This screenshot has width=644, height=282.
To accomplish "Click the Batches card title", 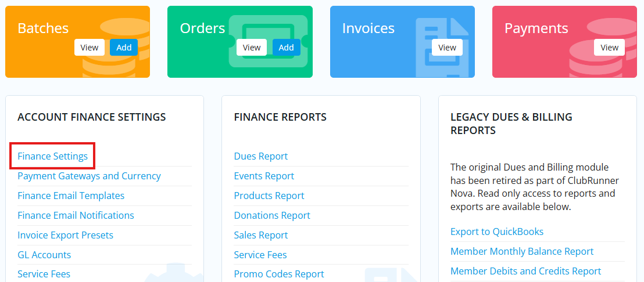I will (43, 28).
